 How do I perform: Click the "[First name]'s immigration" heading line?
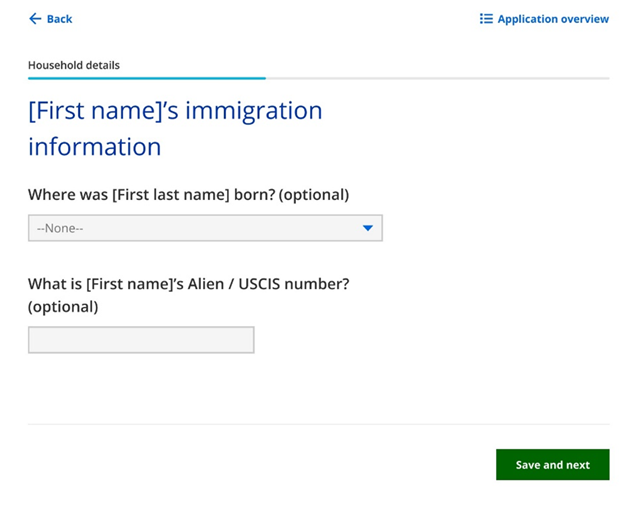click(x=175, y=110)
